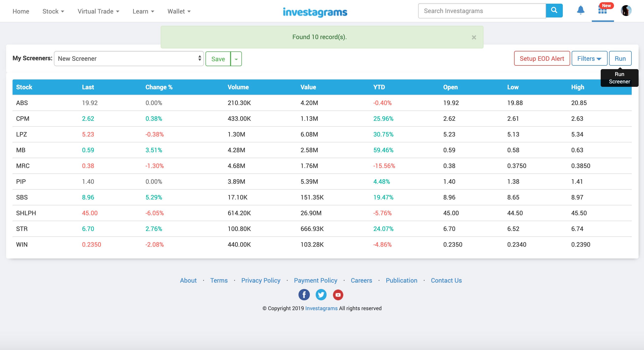Click the investagrams logo

click(x=315, y=12)
